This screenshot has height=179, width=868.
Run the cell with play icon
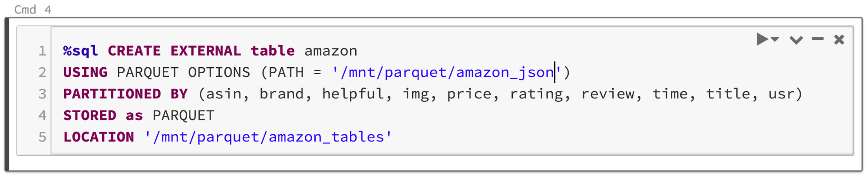pyautogui.click(x=761, y=39)
